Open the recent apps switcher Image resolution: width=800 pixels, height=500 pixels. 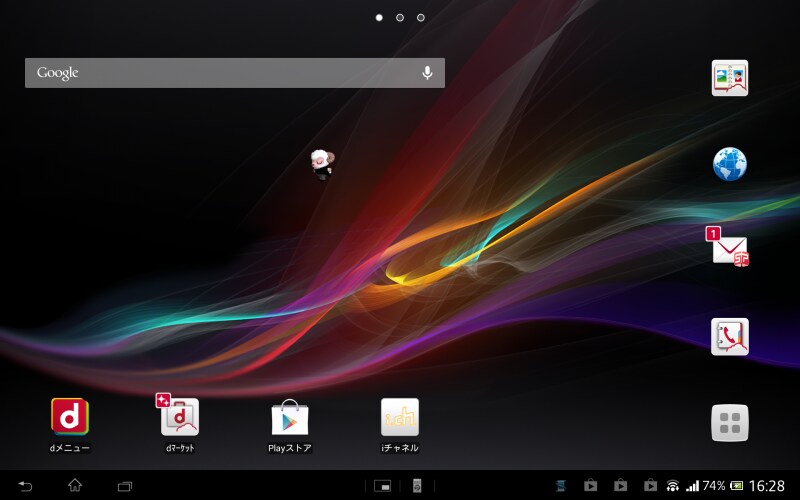pos(125,486)
